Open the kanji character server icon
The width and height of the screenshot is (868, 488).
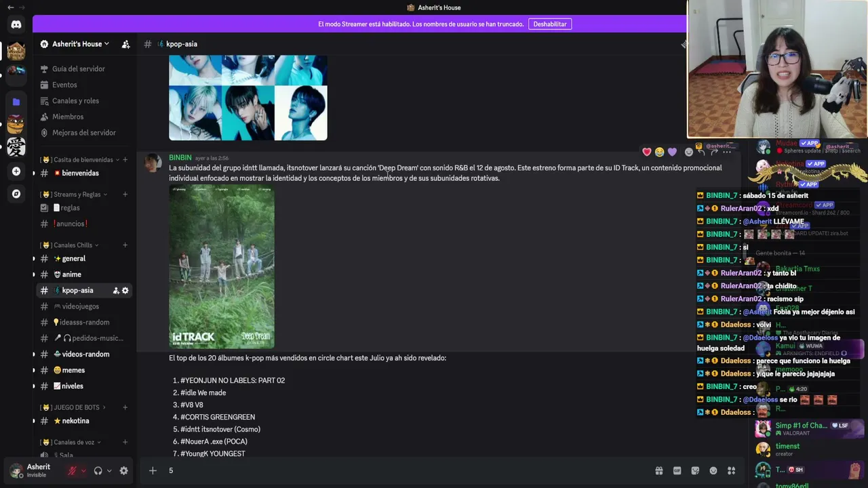(x=16, y=146)
